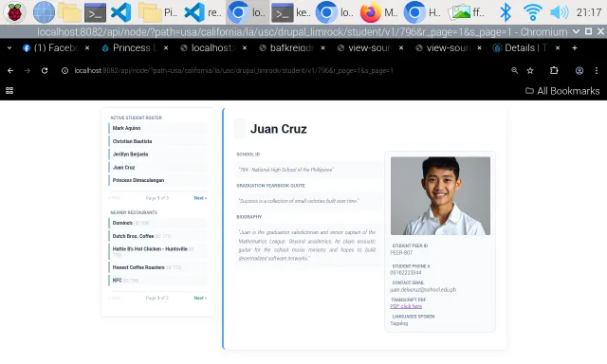The width and height of the screenshot is (607, 364).
Task: Close the bafkreiqd tab
Action: 322,48
